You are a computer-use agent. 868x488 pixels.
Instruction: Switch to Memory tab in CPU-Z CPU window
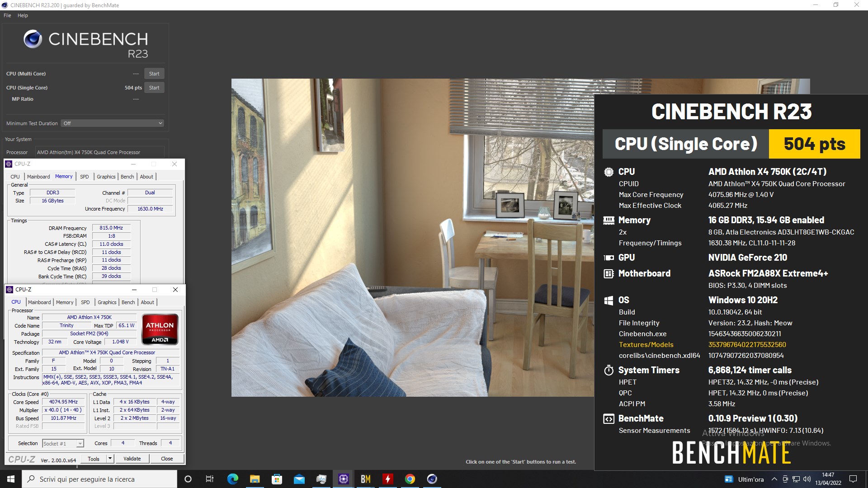coord(65,302)
